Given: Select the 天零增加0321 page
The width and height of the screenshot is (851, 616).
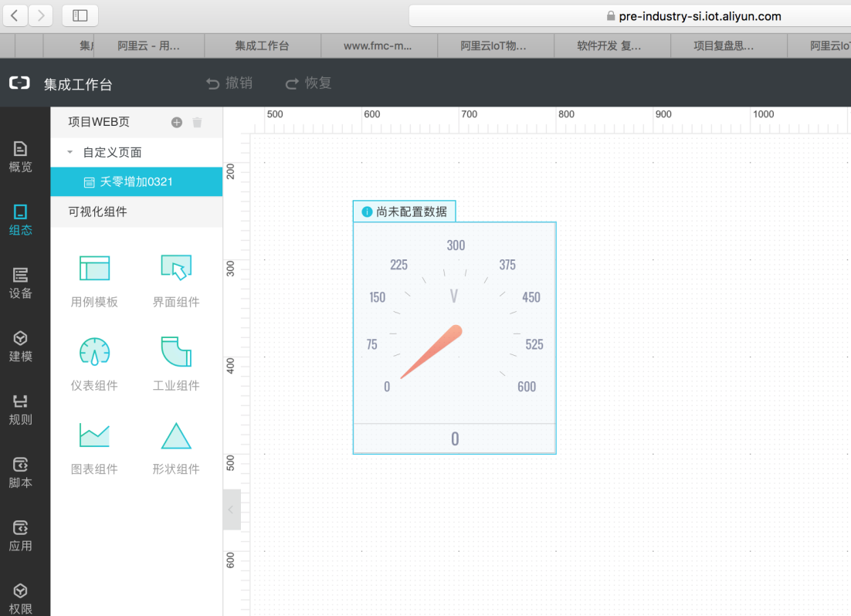Looking at the screenshot, I should point(137,182).
